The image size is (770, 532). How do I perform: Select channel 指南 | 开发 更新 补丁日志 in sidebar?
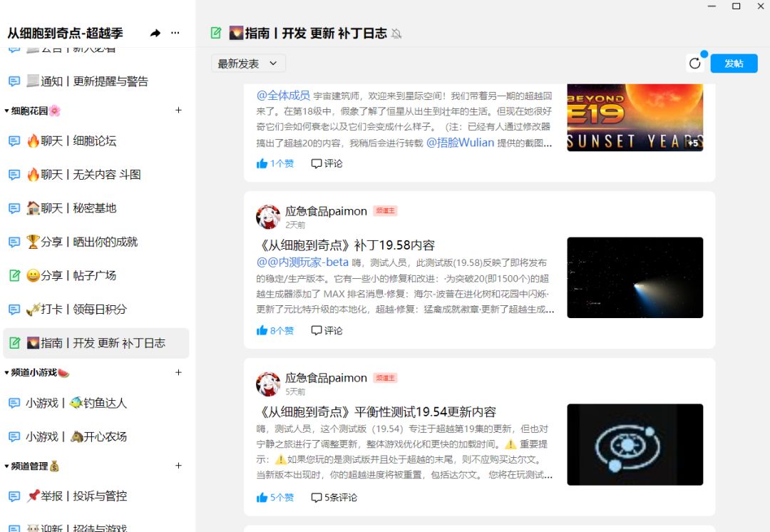(x=96, y=343)
